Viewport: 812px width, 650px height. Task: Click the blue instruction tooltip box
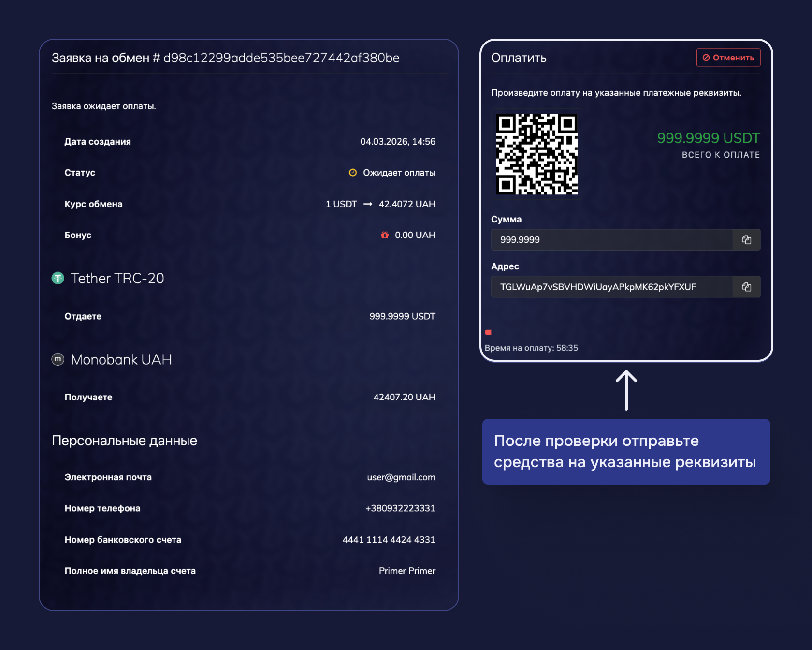(626, 451)
